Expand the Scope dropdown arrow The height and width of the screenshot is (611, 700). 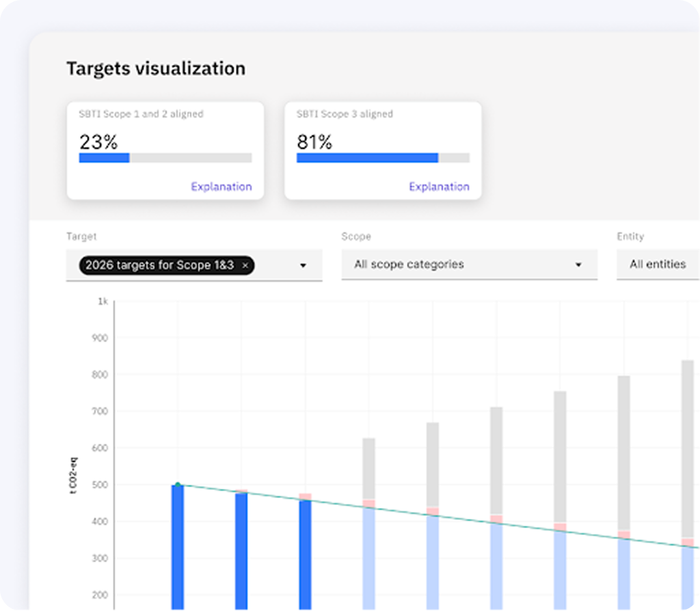pyautogui.click(x=578, y=265)
